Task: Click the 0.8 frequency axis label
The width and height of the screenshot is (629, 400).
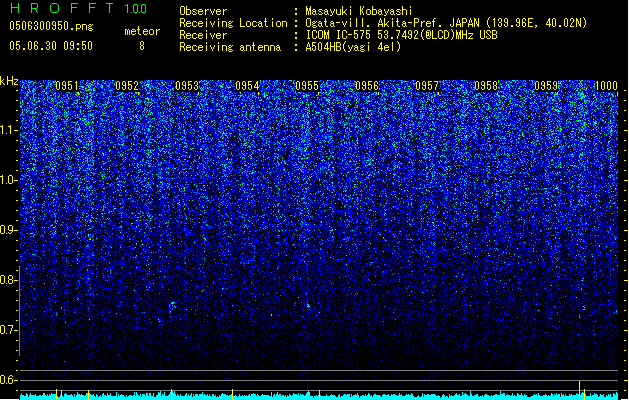Action: click(x=9, y=280)
